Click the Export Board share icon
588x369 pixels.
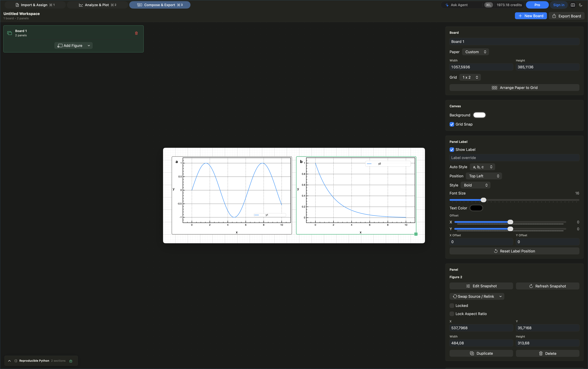(x=554, y=16)
